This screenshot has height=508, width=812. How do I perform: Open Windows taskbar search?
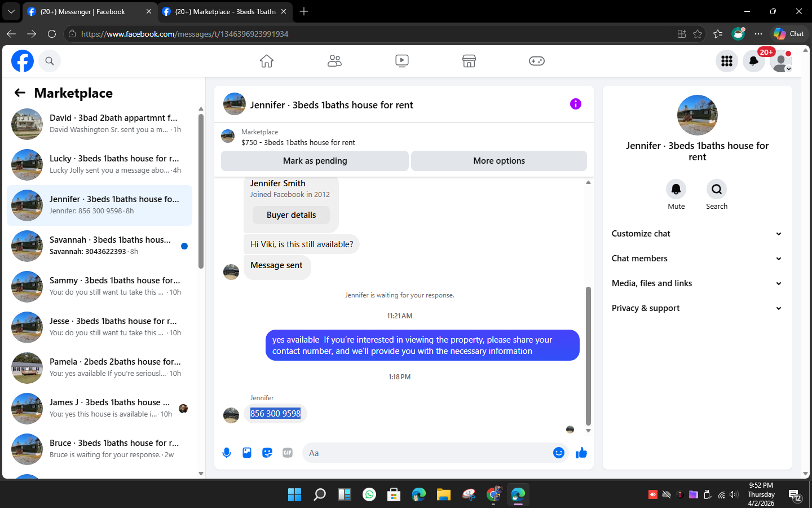pos(320,495)
